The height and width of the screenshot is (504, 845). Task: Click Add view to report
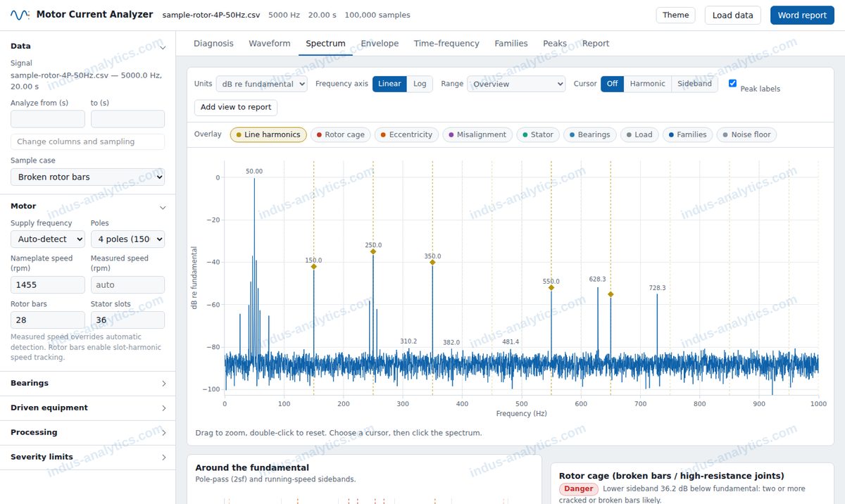(236, 107)
